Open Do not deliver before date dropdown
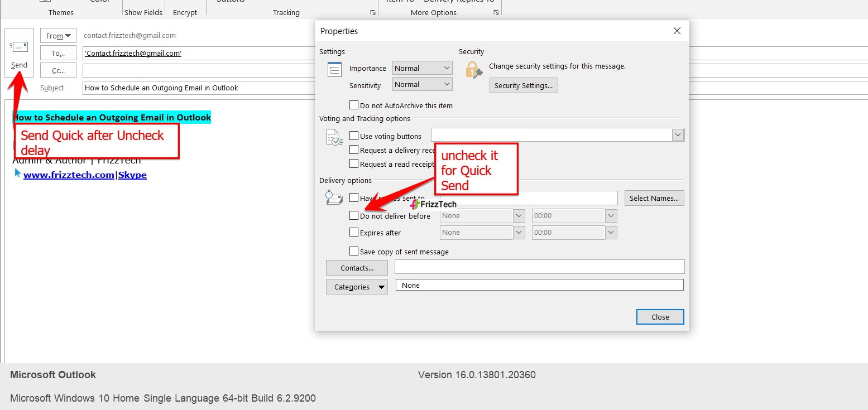The image size is (868, 410). pyautogui.click(x=519, y=216)
